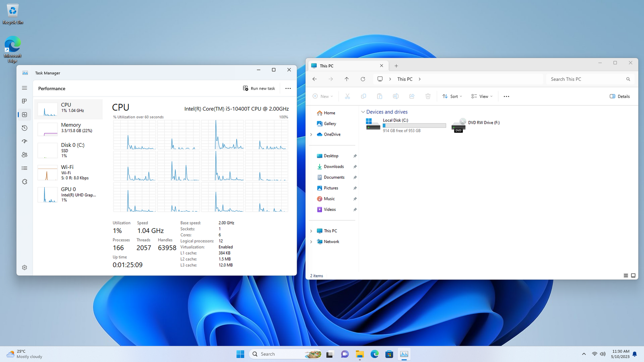Screen dimensions: 644x362
Task: Open Startup apps page in Task Manager
Action: pos(25,141)
